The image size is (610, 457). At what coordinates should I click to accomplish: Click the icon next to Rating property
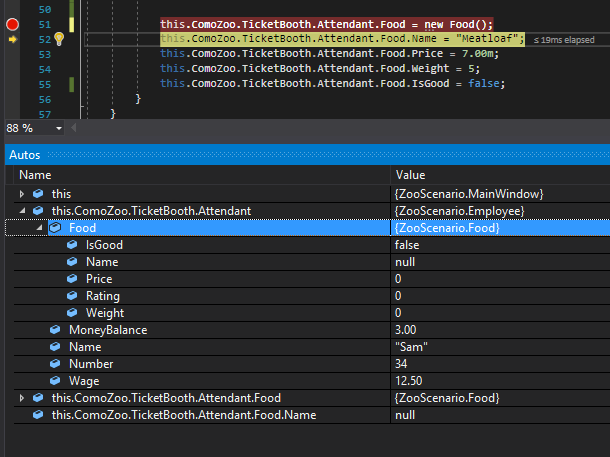(72, 296)
